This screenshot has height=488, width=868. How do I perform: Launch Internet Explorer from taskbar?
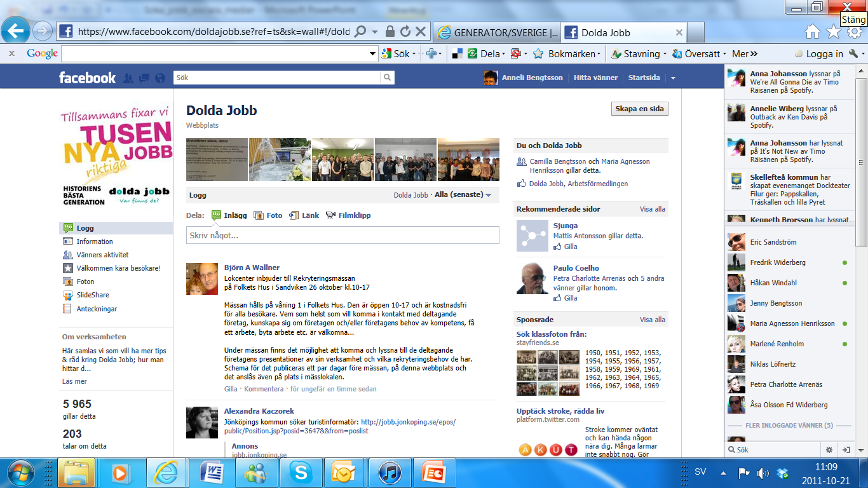point(166,473)
